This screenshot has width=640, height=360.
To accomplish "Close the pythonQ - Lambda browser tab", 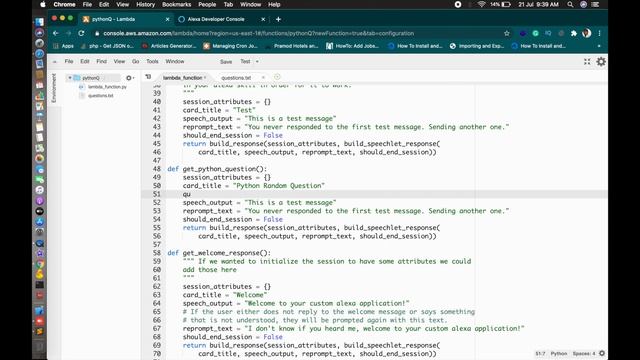I will (167, 19).
